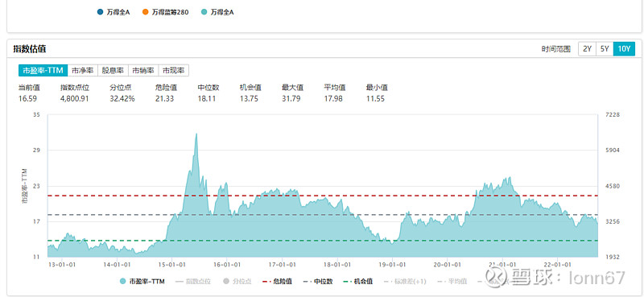This screenshot has width=644, height=297.
Task: Click the 市盈率-TTM y-axis title
Action: point(24,186)
